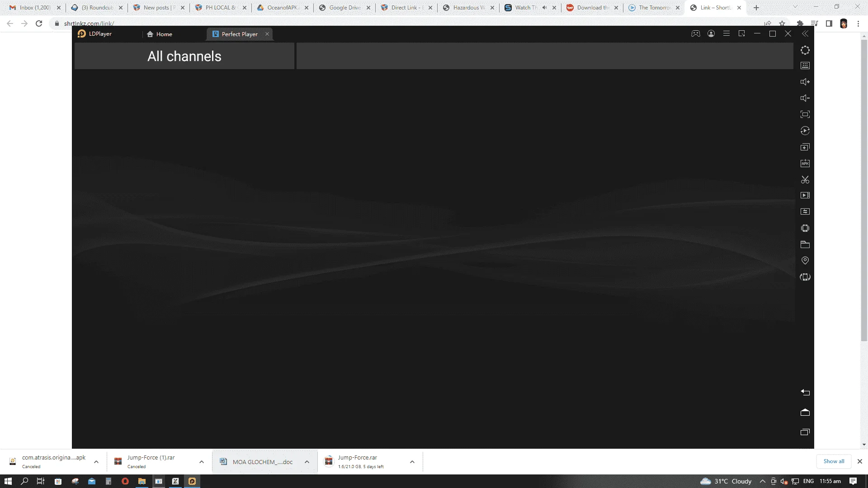Viewport: 868px width, 488px height.
Task: Open a new Chrome tab
Action: (756, 8)
